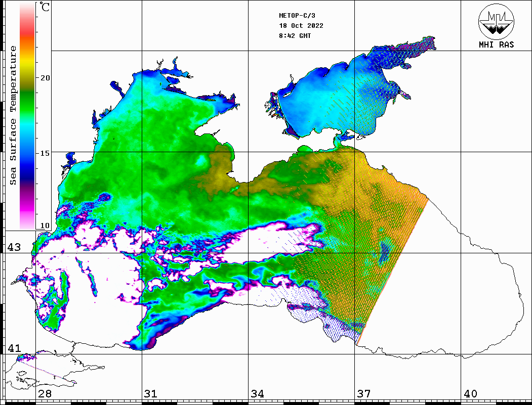532x405 pixels.
Task: Click the '°C' unit label
Action: (45, 7)
